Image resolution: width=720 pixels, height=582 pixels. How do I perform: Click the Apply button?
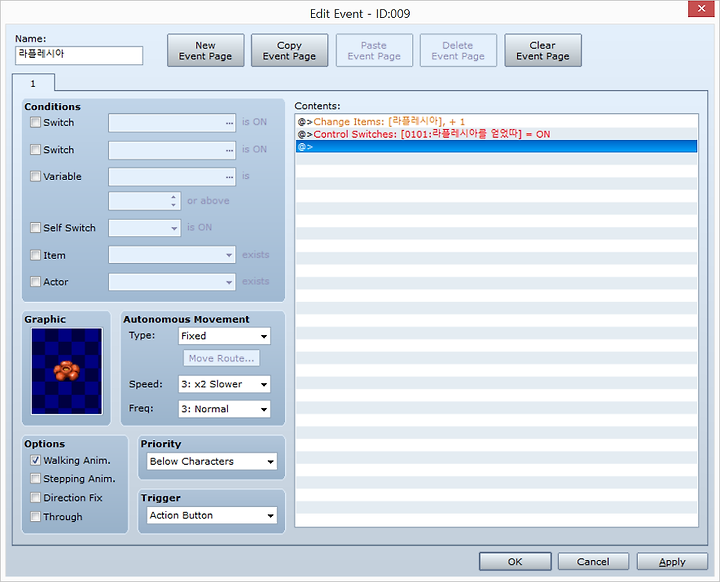click(672, 561)
